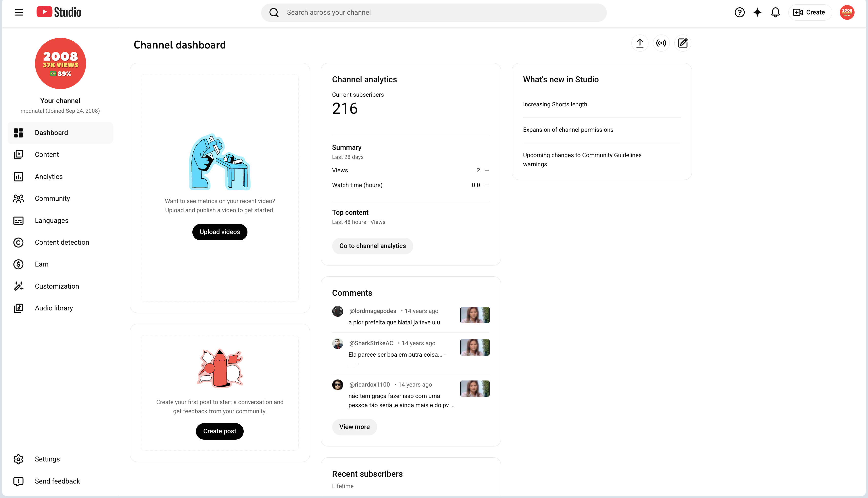Open Languages in the sidebar
868x498 pixels.
point(60,221)
